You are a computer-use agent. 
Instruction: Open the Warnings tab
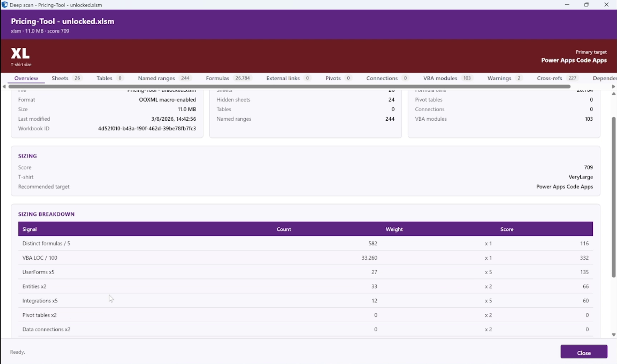[505, 78]
